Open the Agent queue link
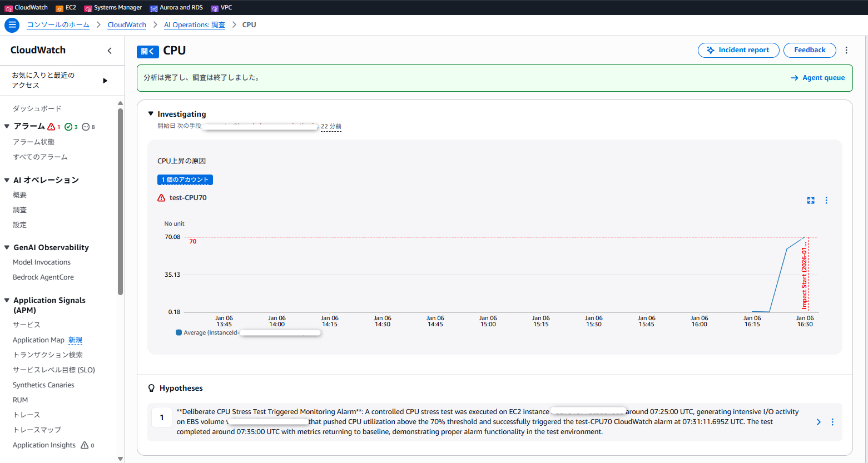 pos(818,78)
